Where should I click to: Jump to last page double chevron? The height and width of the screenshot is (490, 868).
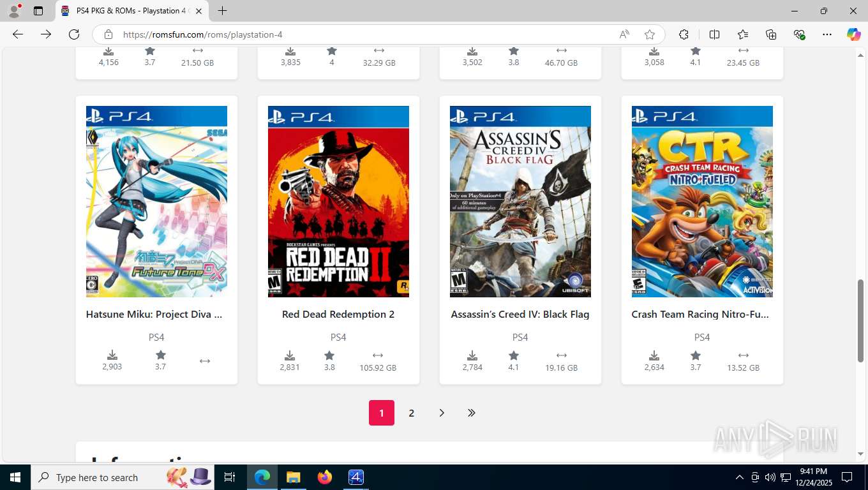472,413
